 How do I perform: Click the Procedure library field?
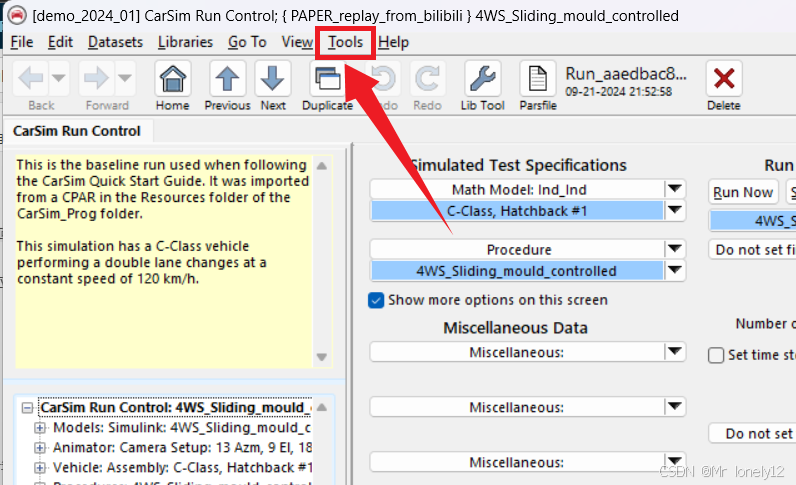click(x=518, y=249)
